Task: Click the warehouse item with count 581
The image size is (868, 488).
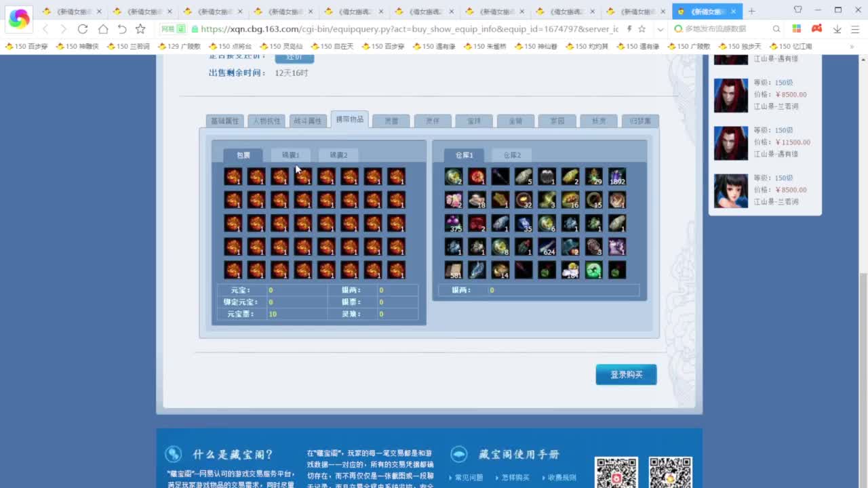Action: tap(454, 270)
